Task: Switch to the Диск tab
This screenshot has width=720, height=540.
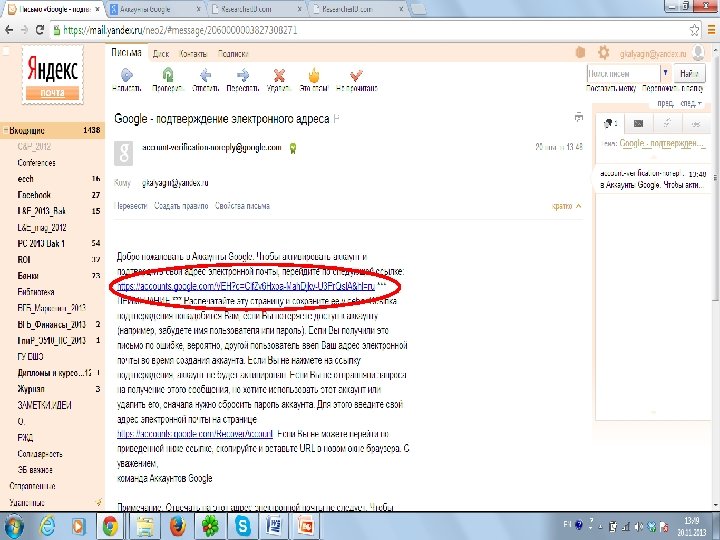Action: 161,54
